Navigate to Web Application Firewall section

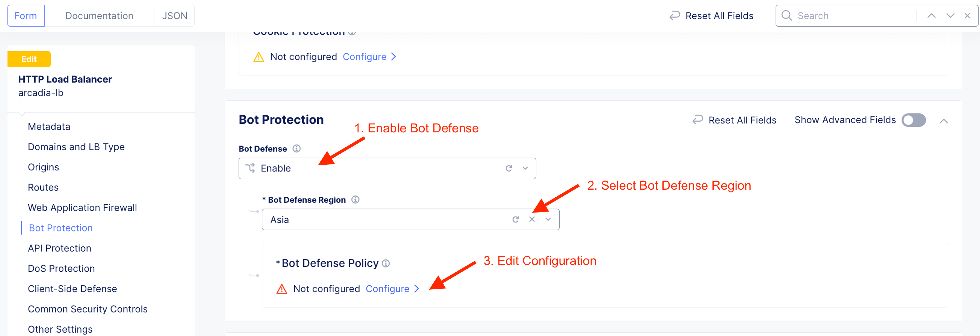click(x=82, y=208)
